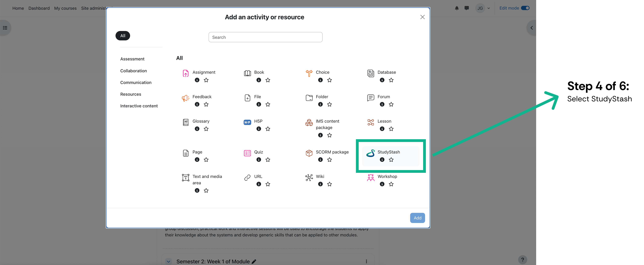644x265 pixels.
Task: Close the Add an activity dialog
Action: (422, 17)
